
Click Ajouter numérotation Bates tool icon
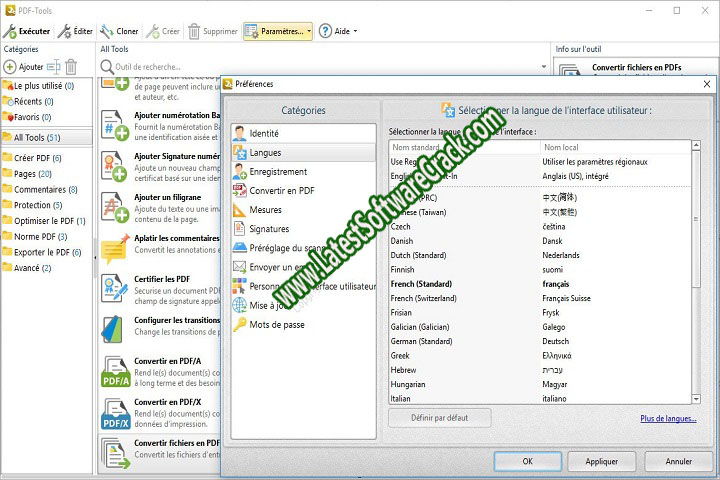click(x=114, y=125)
